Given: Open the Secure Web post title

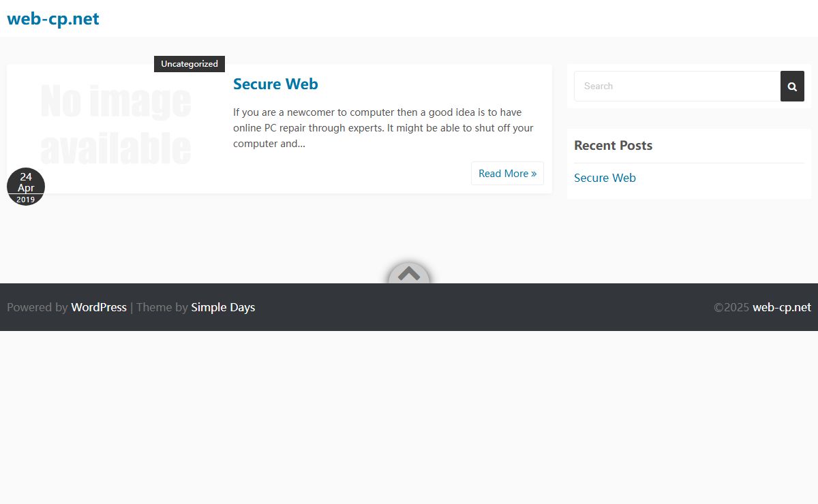Looking at the screenshot, I should 275,84.
